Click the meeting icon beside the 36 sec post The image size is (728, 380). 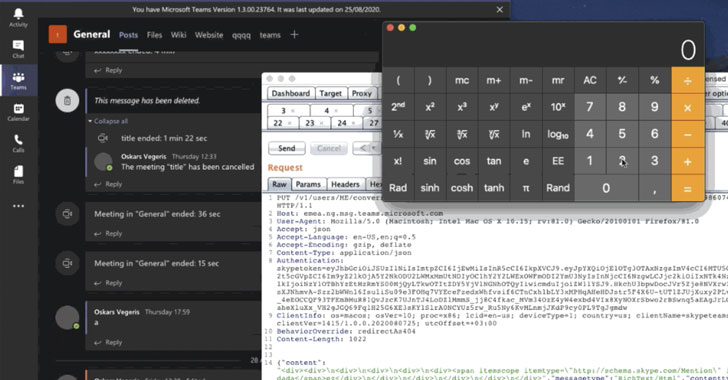coord(67,214)
